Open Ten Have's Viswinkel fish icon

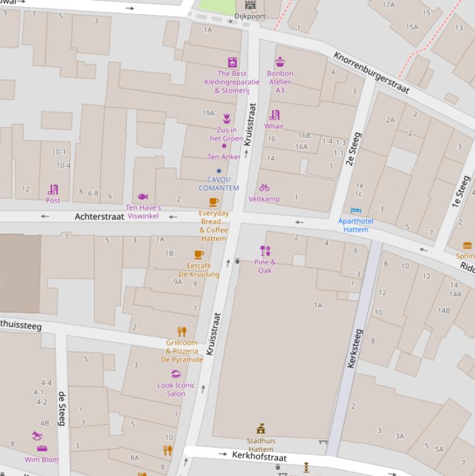[x=143, y=197]
